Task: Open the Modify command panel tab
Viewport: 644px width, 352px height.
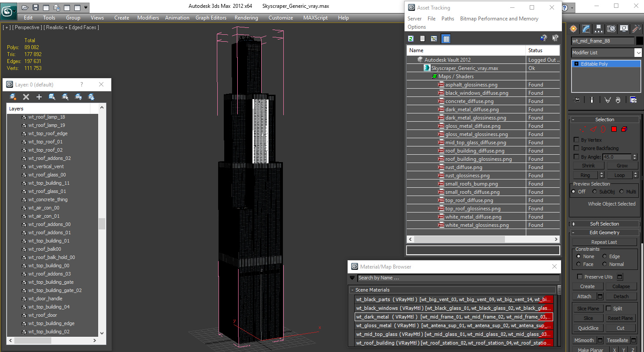Action: (586, 29)
